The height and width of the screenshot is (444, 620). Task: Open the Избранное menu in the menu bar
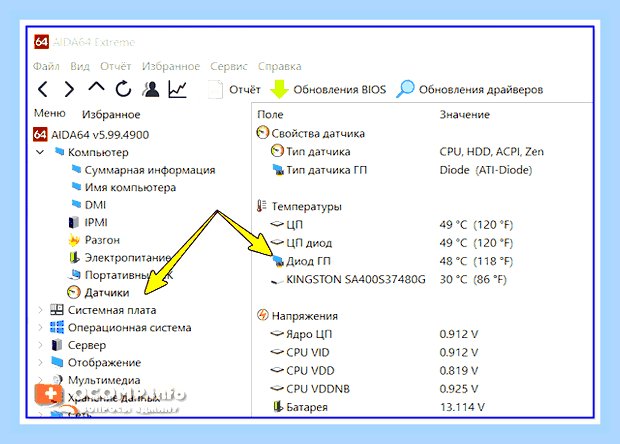click(171, 66)
